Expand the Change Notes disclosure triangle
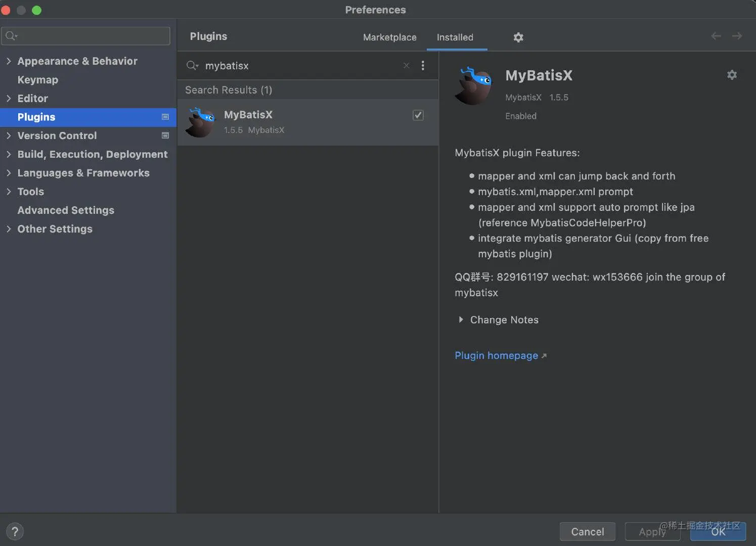 click(461, 320)
